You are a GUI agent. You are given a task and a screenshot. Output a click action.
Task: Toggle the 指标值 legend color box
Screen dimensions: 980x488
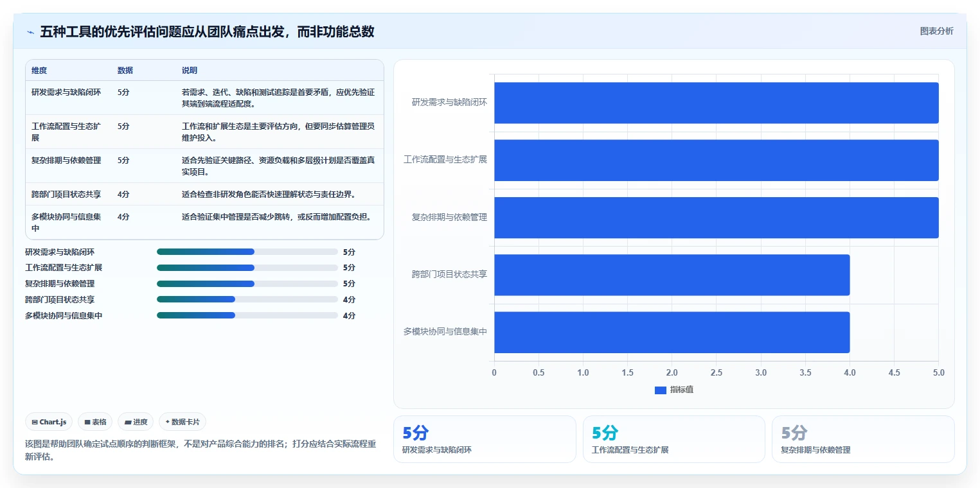(x=660, y=390)
